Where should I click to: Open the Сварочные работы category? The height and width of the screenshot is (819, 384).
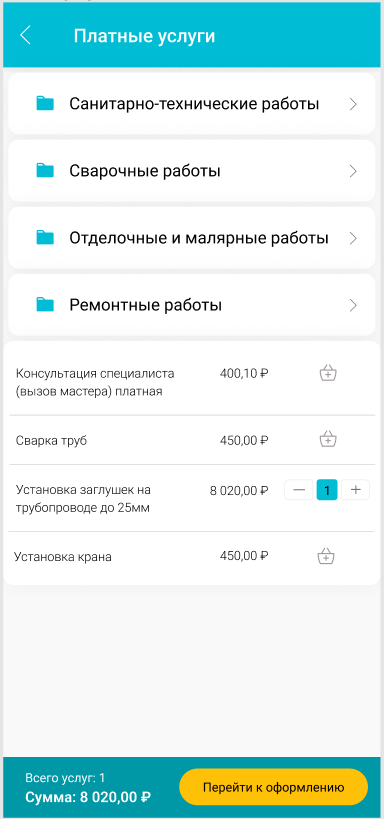(x=192, y=171)
